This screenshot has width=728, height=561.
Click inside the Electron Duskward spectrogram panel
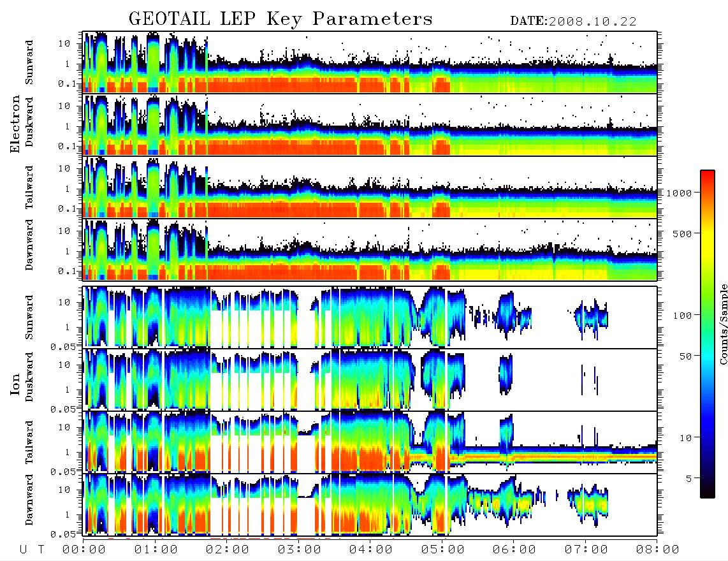(x=370, y=124)
